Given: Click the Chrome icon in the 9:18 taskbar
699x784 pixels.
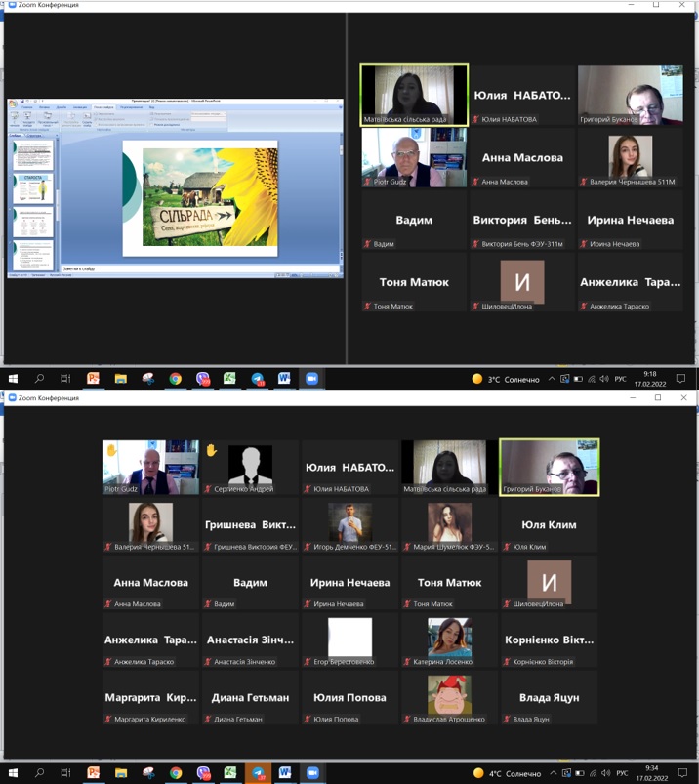Looking at the screenshot, I should click(175, 379).
